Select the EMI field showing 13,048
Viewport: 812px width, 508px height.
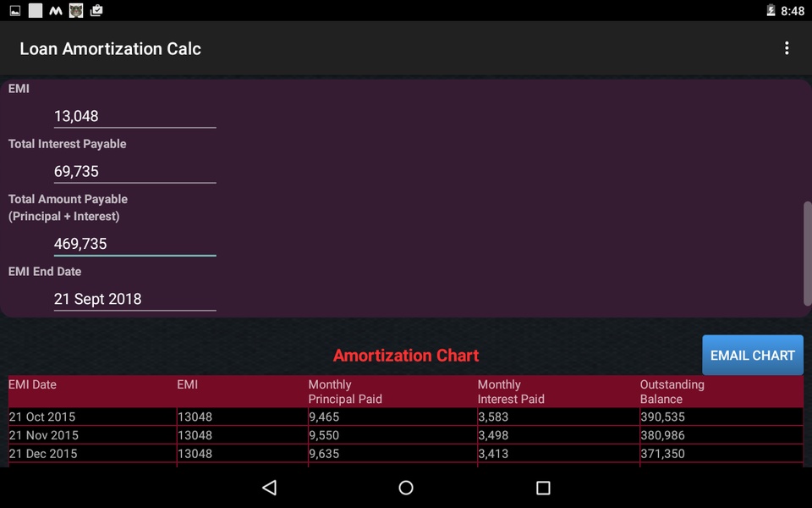134,116
